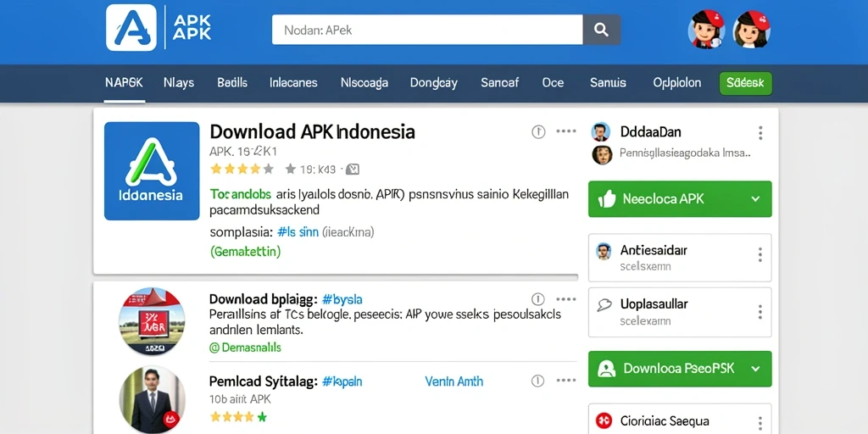Screen dimensions: 868x434
Task: Open the second user avatar in the header
Action: click(x=751, y=30)
